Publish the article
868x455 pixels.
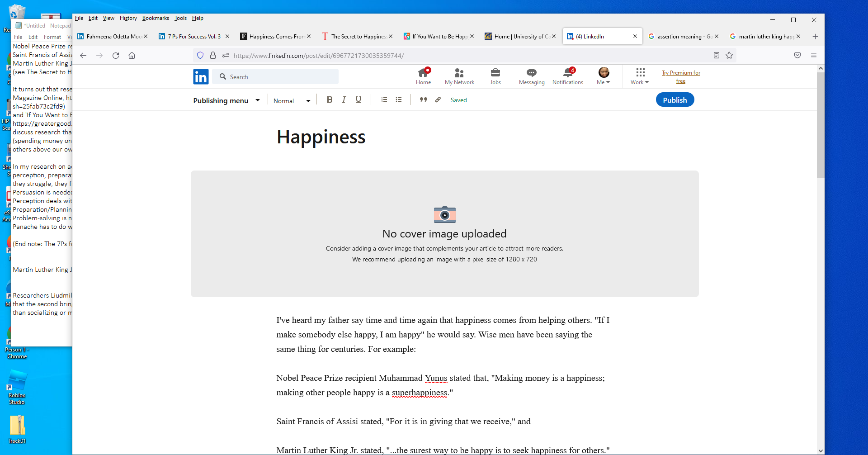tap(675, 100)
